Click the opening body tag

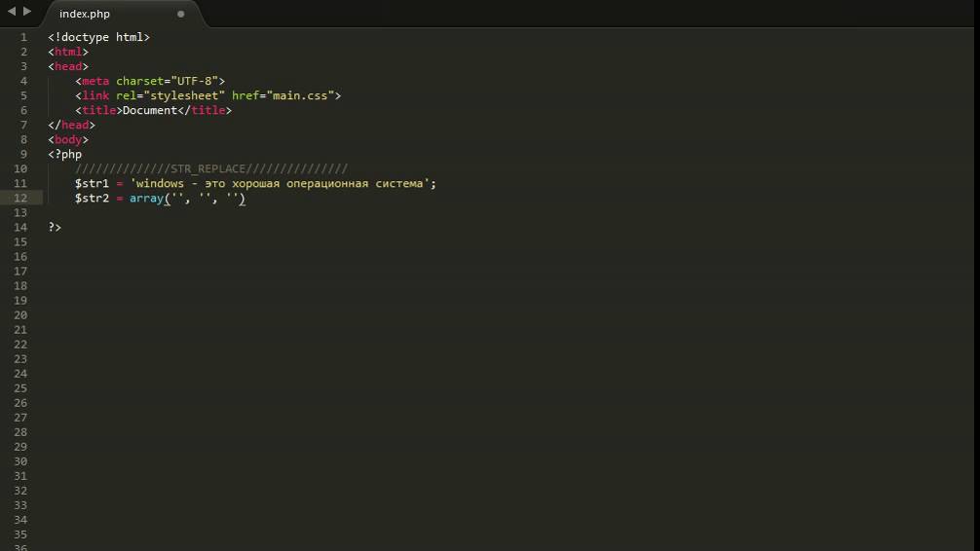68,139
